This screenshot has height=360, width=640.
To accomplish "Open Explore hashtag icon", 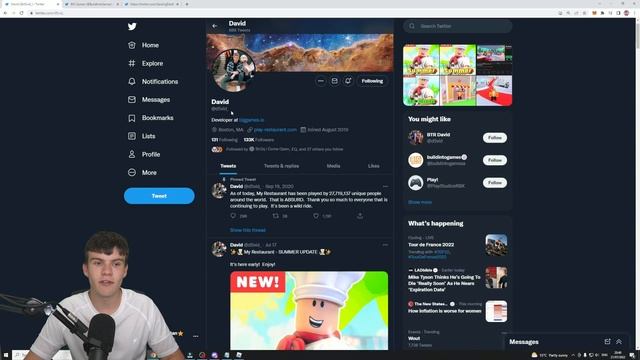I will point(131,63).
